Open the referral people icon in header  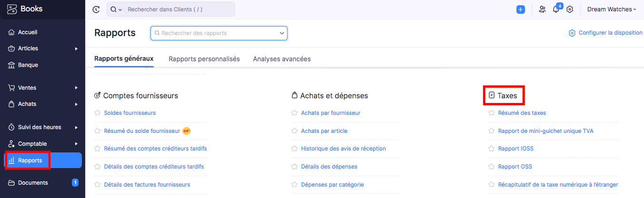click(x=542, y=9)
